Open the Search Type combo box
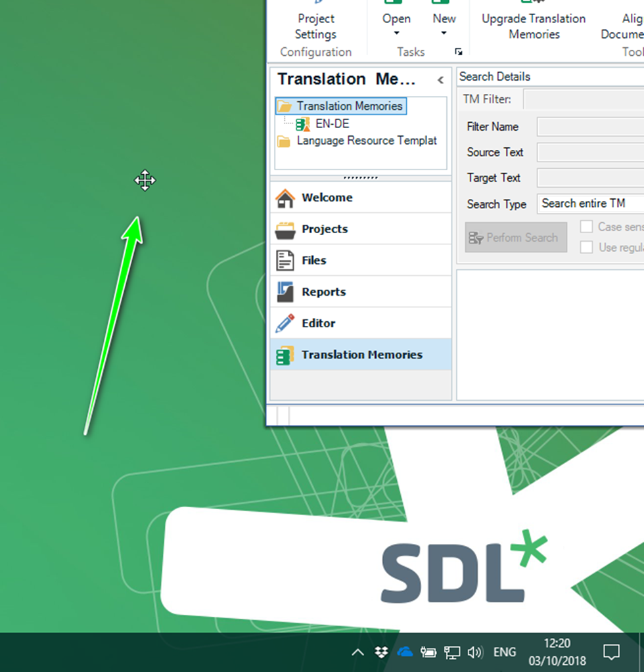Screen dimensions: 644x672 [x=589, y=204]
